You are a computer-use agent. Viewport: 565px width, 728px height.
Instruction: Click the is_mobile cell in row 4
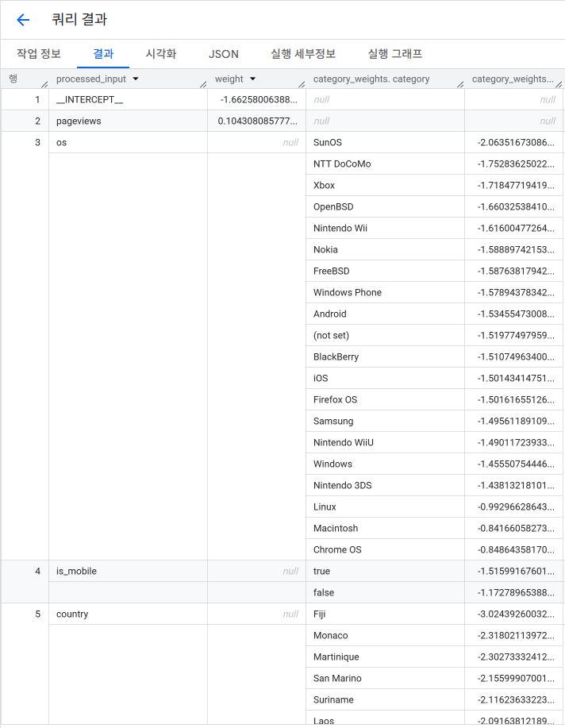(x=76, y=572)
